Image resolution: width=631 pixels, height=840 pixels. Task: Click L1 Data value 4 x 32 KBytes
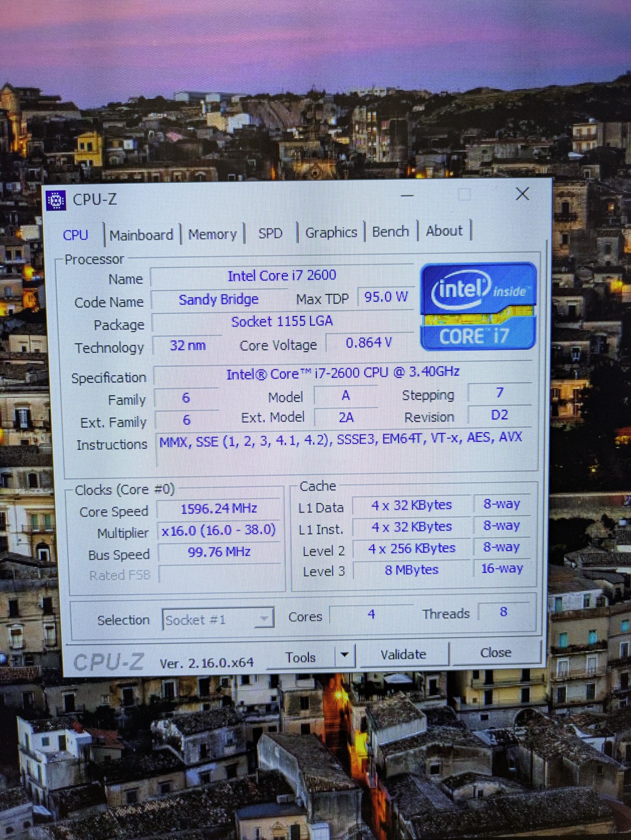[x=411, y=505]
